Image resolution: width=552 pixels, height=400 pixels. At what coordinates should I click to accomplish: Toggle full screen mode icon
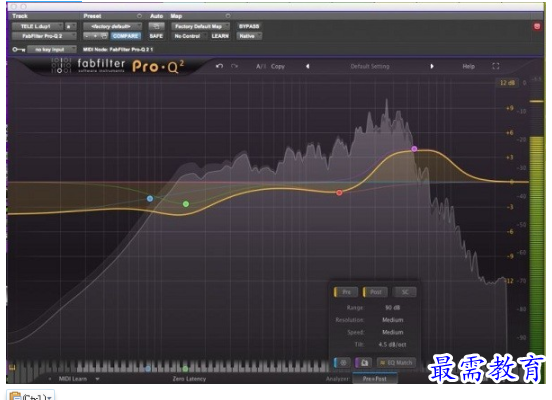point(496,66)
